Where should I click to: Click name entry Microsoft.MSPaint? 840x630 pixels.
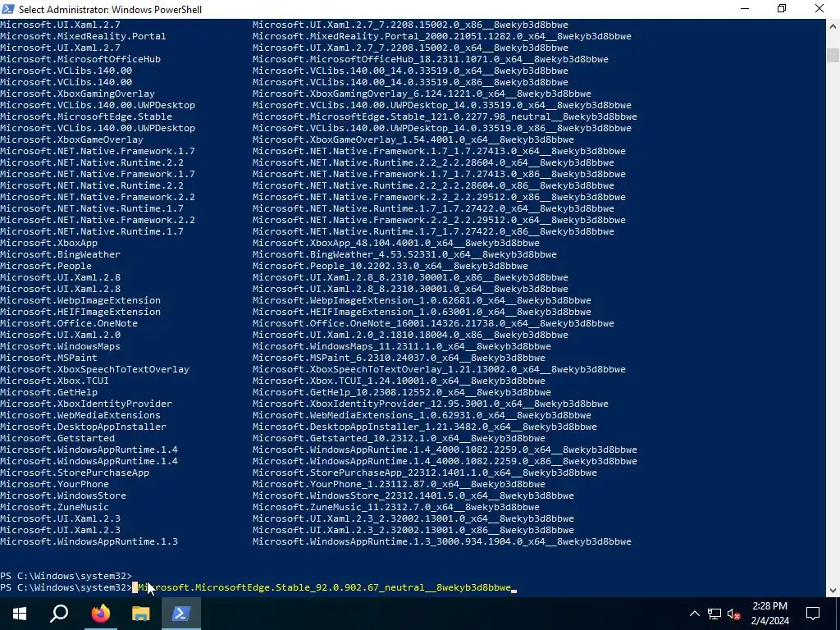pos(48,358)
